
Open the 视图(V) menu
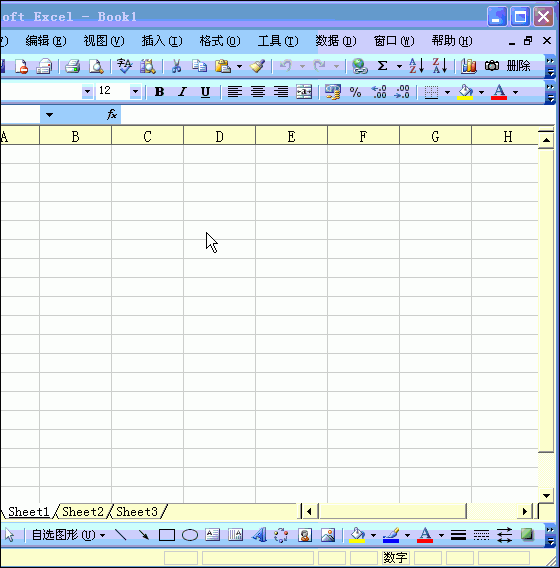[x=104, y=41]
